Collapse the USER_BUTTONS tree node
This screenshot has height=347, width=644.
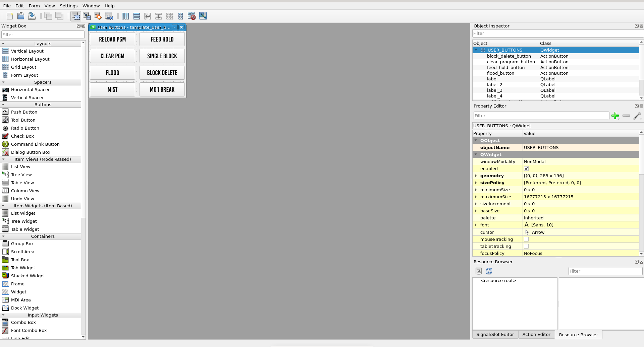[476, 50]
